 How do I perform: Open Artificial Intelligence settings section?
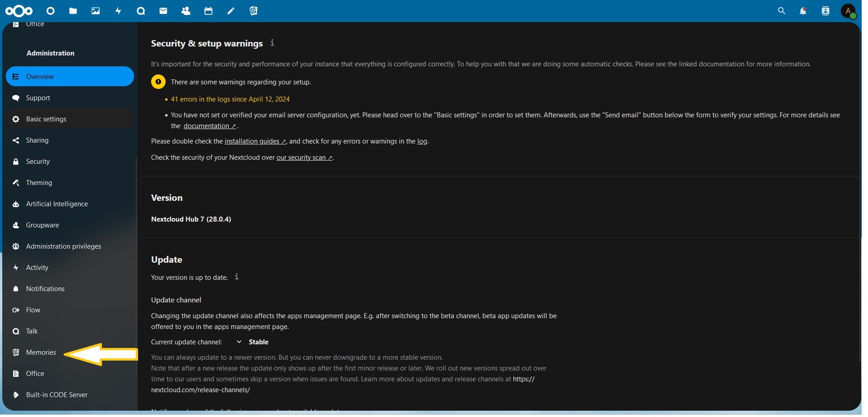pyautogui.click(x=57, y=205)
